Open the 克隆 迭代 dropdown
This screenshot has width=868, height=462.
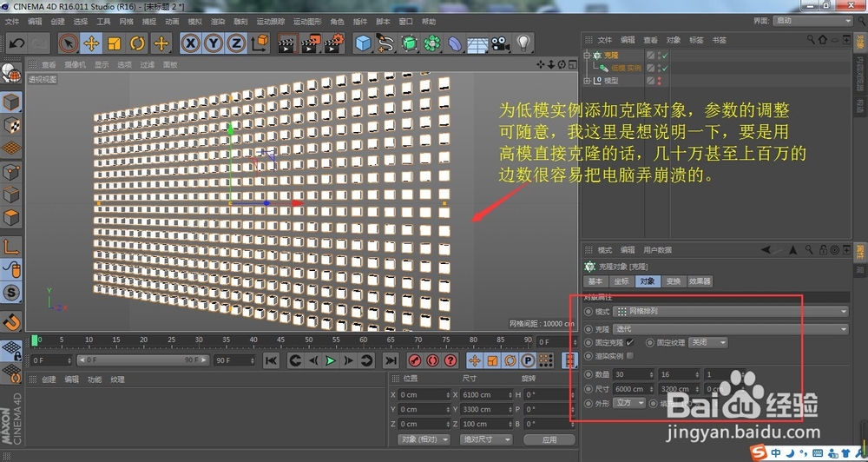point(731,329)
